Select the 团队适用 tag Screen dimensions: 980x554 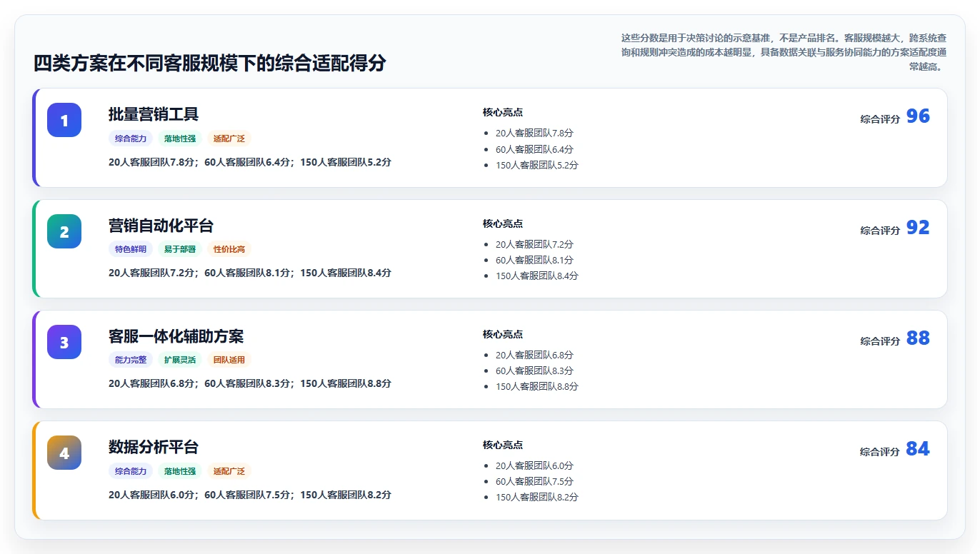[x=229, y=360]
